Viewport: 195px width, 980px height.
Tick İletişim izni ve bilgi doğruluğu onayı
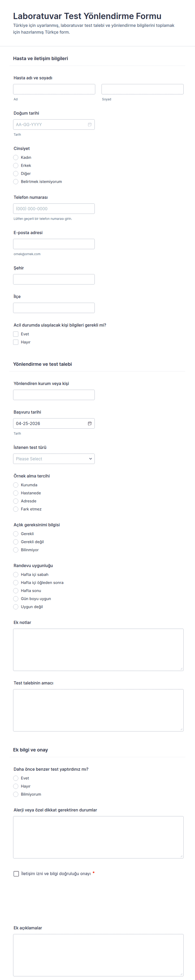coord(16,873)
